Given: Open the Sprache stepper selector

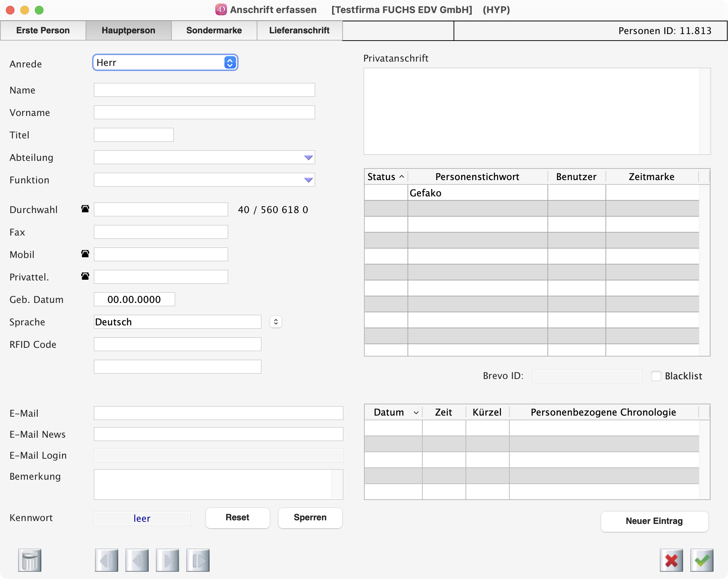Looking at the screenshot, I should click(x=276, y=322).
